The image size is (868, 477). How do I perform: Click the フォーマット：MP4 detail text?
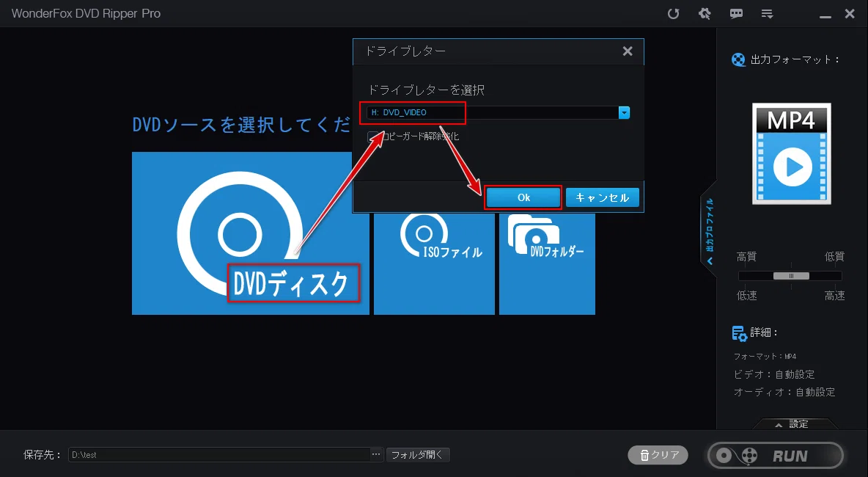click(765, 356)
